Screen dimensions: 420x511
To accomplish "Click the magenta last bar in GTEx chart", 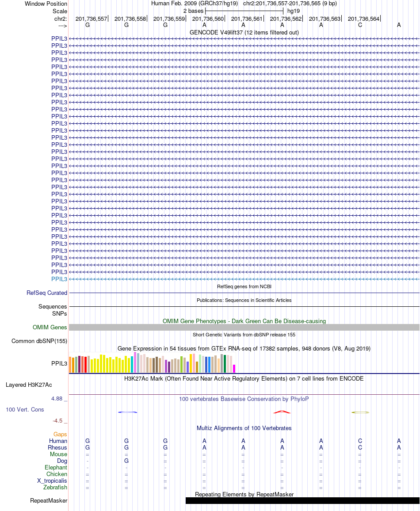I will pyautogui.click(x=234, y=369).
